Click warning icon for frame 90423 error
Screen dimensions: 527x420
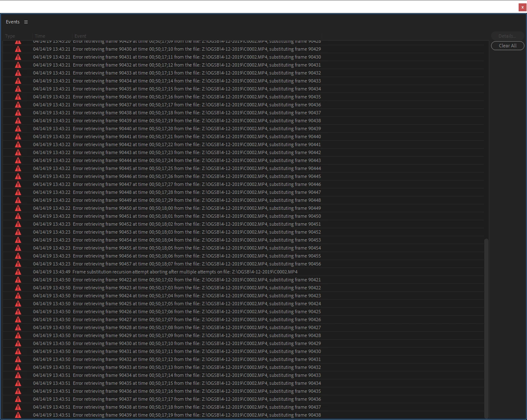point(18,288)
